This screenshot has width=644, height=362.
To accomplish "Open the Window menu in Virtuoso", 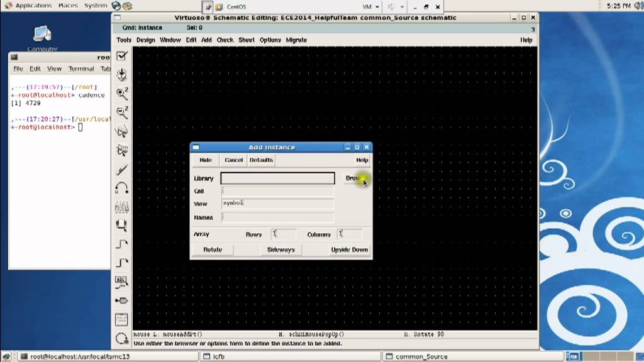I will [x=170, y=40].
